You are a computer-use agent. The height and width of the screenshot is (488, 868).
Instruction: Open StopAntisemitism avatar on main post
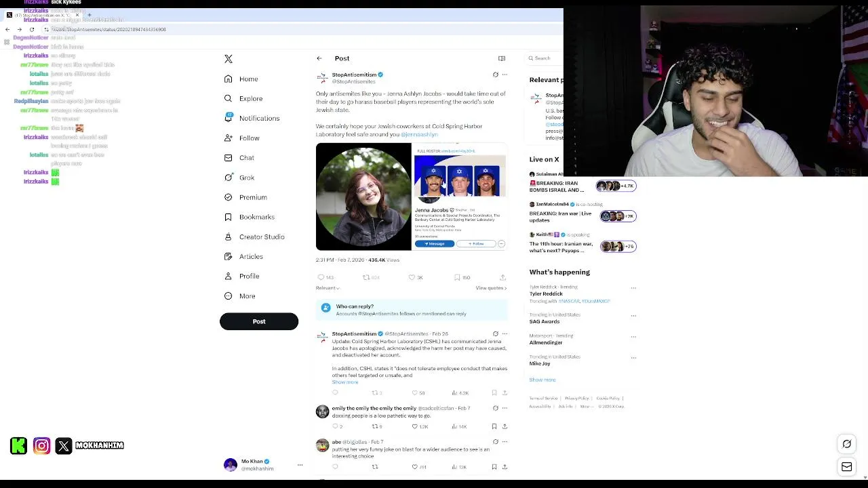coord(322,78)
